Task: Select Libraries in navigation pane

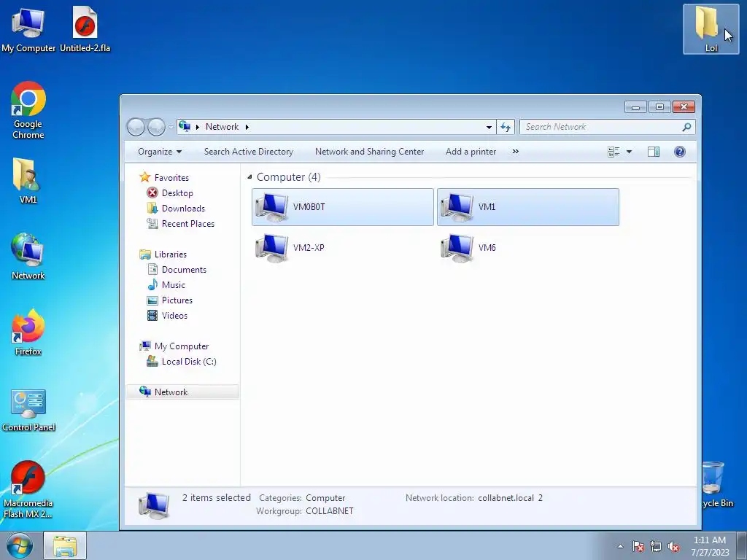Action: [x=170, y=254]
